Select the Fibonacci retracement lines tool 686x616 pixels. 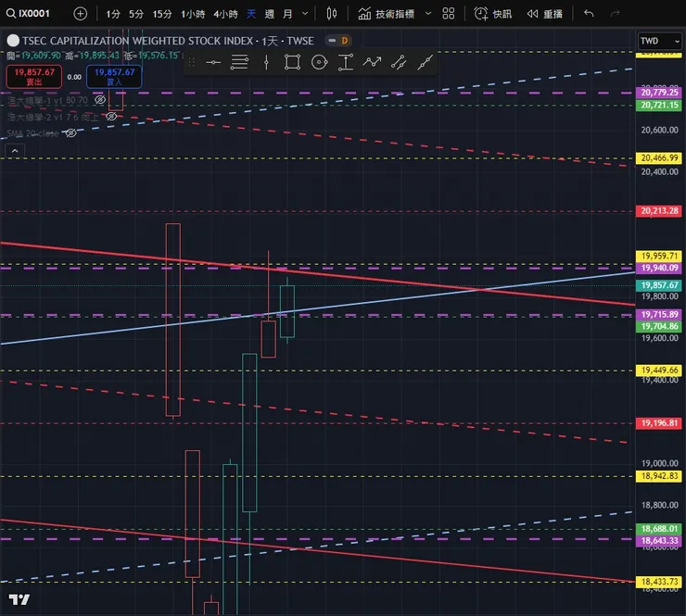click(x=239, y=62)
